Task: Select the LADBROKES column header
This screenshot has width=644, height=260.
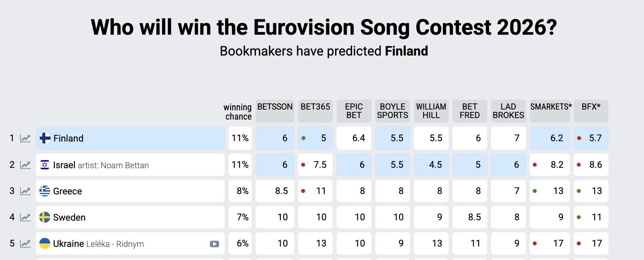Action: point(508,111)
